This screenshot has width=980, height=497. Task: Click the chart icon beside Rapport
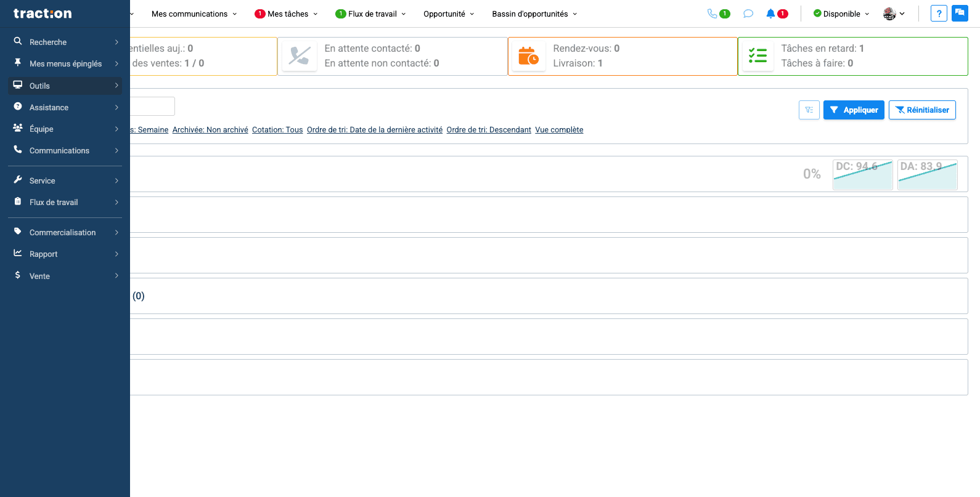(18, 253)
